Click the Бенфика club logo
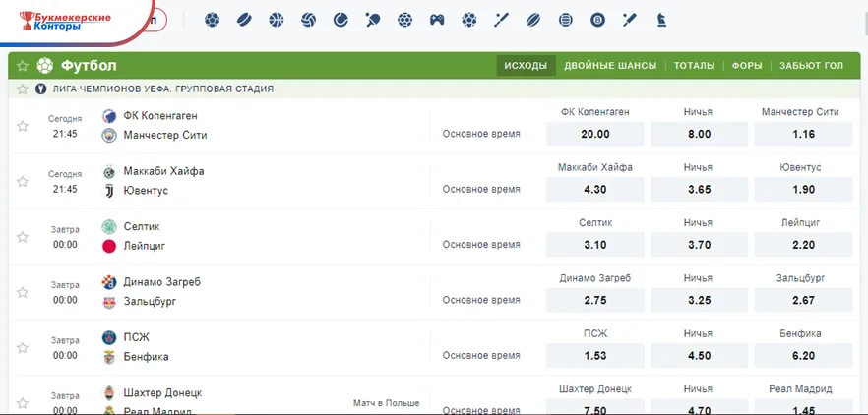Screen dimensions: 868x415 [x=109, y=357]
